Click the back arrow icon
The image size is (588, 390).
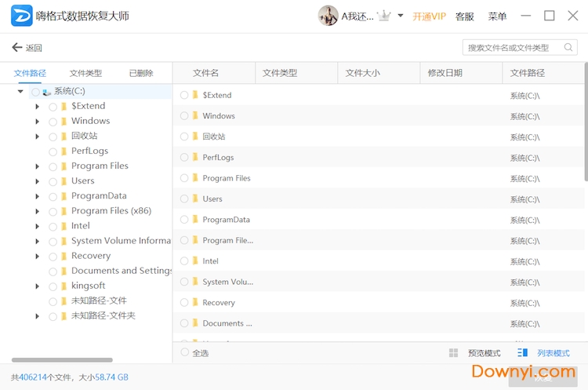(x=17, y=48)
